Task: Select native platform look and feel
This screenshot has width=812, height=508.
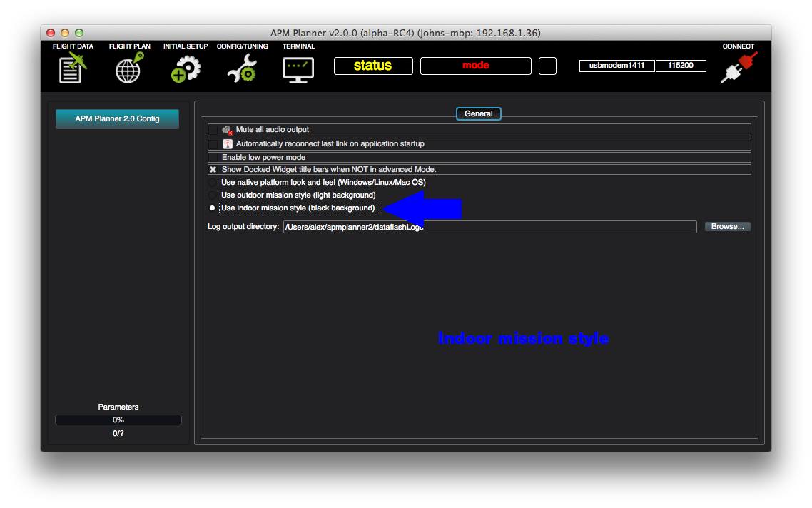Action: (x=212, y=182)
